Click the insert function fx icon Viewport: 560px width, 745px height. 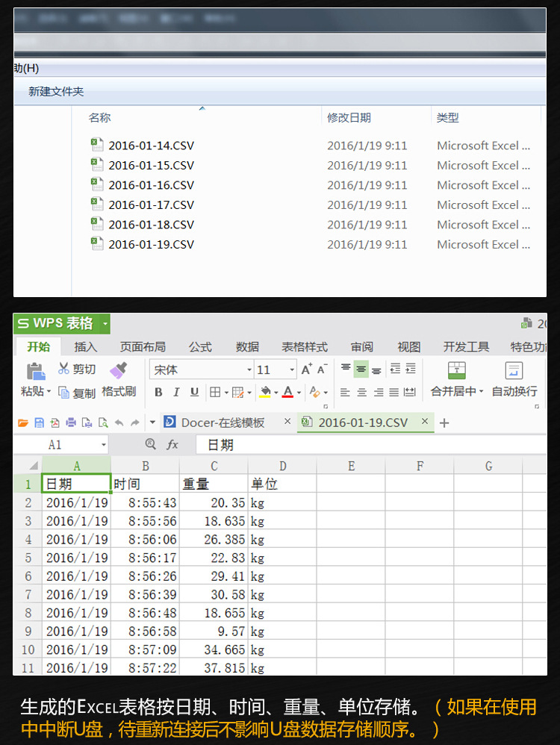point(172,445)
